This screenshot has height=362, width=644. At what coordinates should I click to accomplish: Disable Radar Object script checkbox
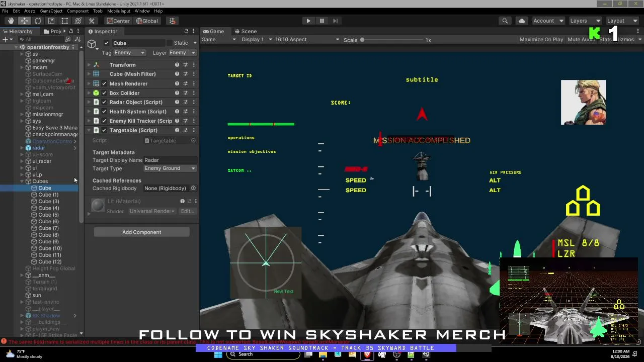104,102
